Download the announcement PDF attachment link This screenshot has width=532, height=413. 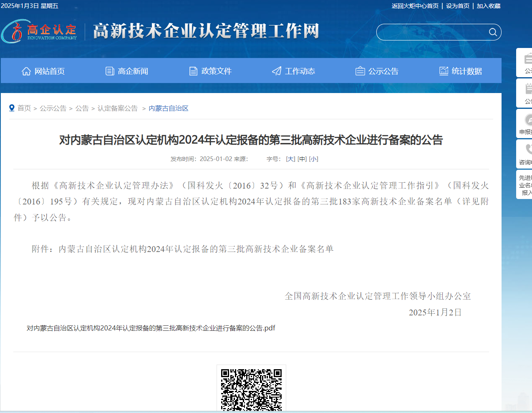point(151,328)
